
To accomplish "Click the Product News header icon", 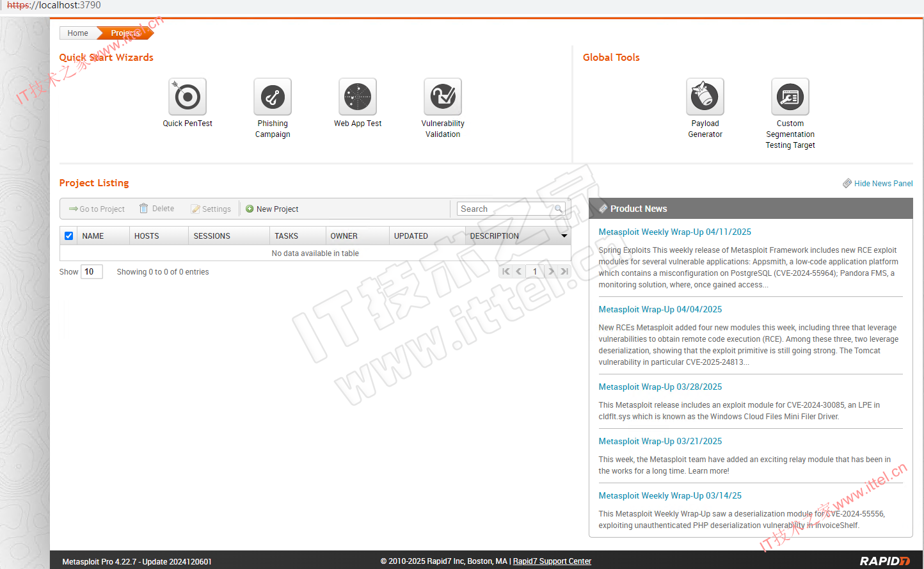I will tap(603, 209).
